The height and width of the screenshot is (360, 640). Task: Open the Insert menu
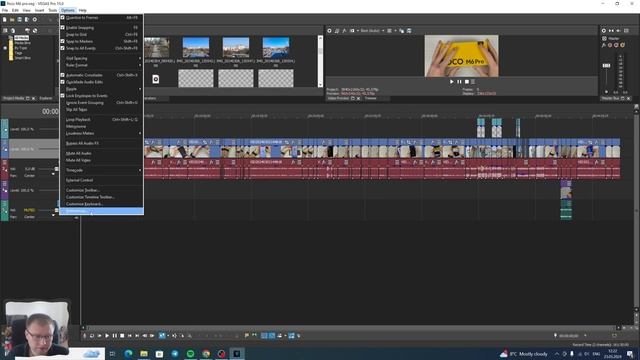[40, 10]
